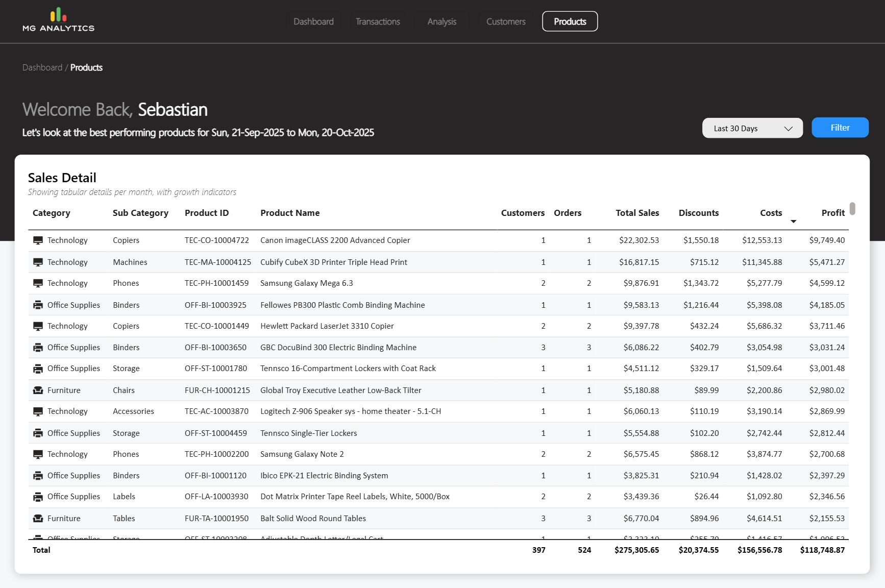Click the table's vertical scrollbar thumb

852,209
